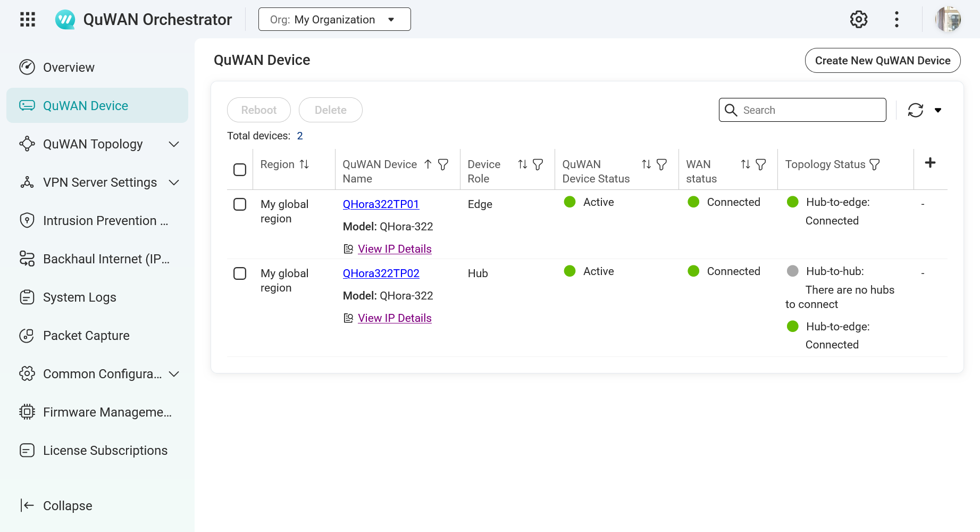The image size is (980, 532).
Task: Go to System Logs in sidebar
Action: [80, 297]
